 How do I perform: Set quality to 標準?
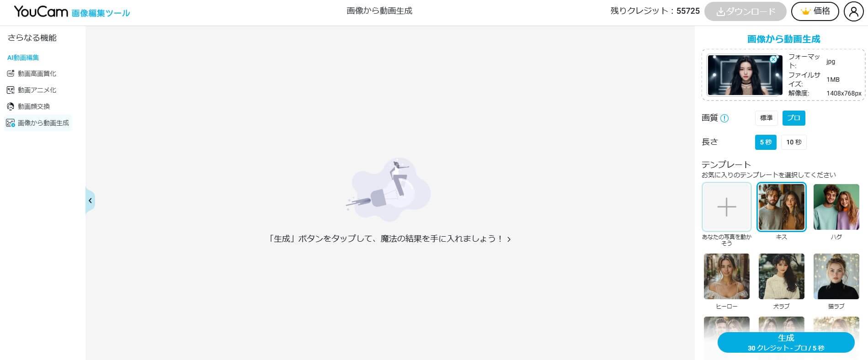pos(766,118)
